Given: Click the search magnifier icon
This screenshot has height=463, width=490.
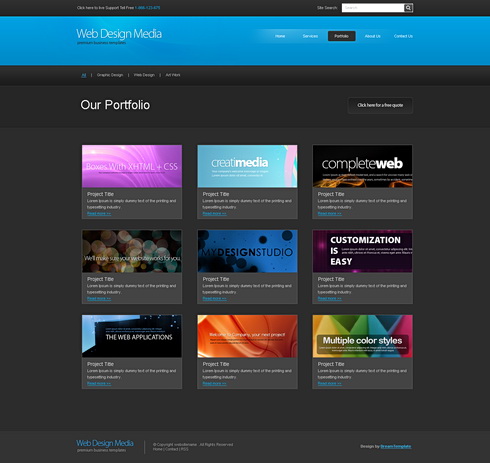Looking at the screenshot, I should click(408, 8).
